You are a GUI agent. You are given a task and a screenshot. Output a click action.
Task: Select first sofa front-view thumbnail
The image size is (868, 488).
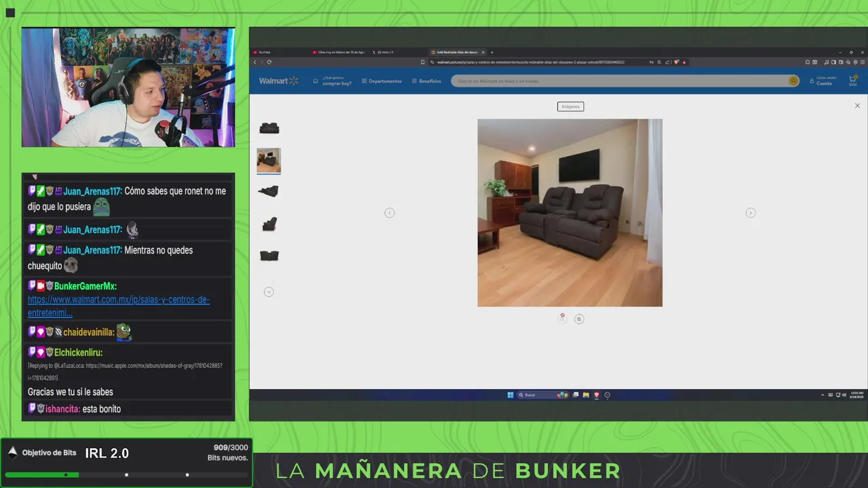click(269, 128)
